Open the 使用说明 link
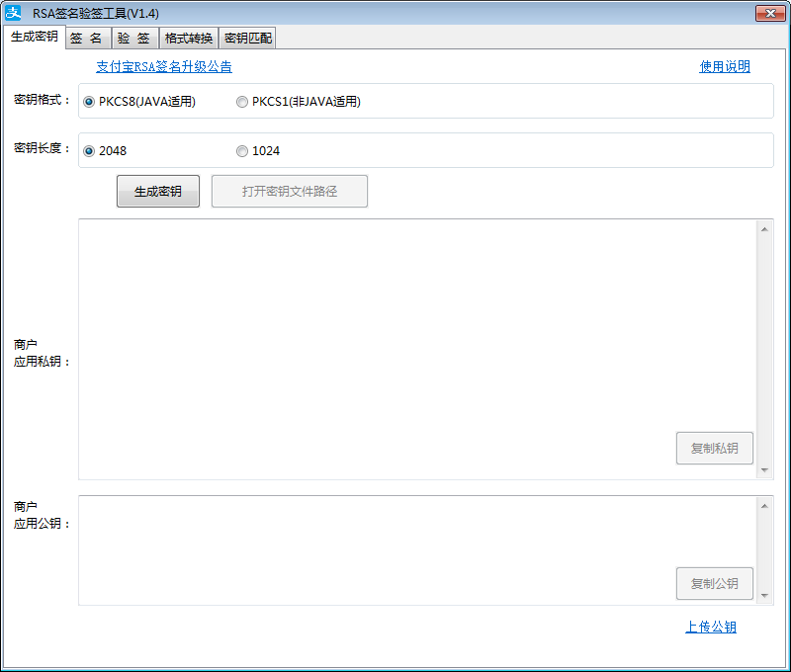791x672 pixels. [x=725, y=67]
